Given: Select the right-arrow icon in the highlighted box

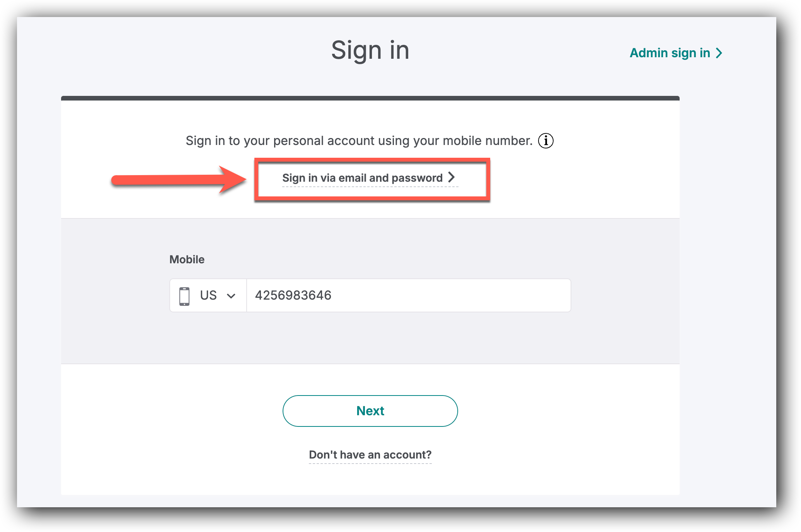Looking at the screenshot, I should pos(452,178).
